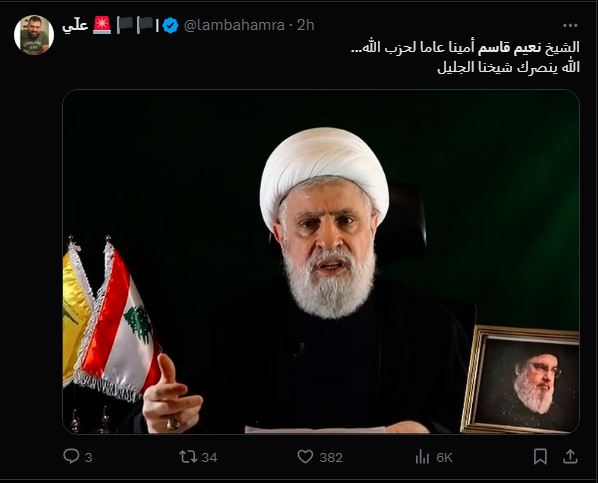
Task: Open the author's profile avatar
Action: pyautogui.click(x=34, y=35)
